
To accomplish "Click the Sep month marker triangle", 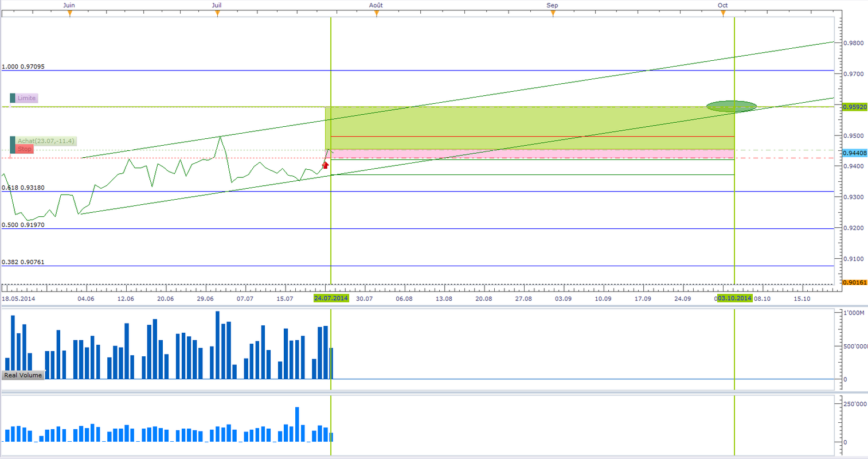I will coord(553,14).
